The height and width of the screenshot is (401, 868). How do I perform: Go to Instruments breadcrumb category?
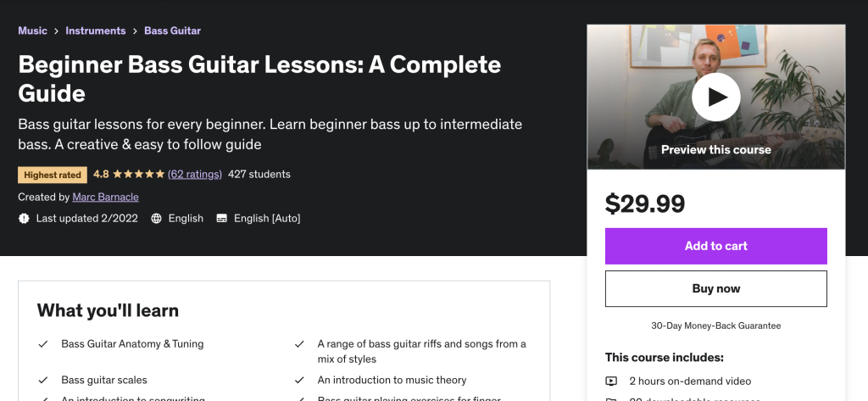[x=95, y=31]
